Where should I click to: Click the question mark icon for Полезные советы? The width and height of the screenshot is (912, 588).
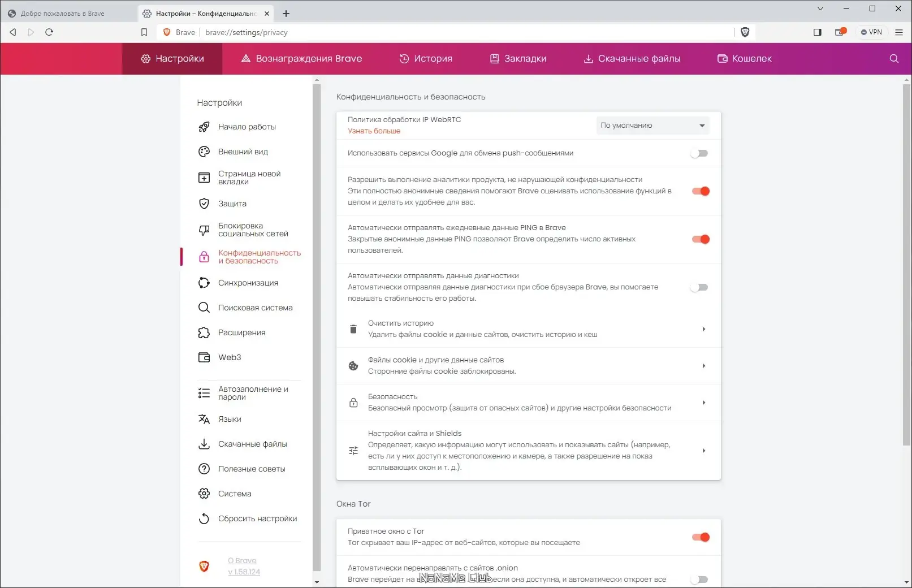(204, 469)
